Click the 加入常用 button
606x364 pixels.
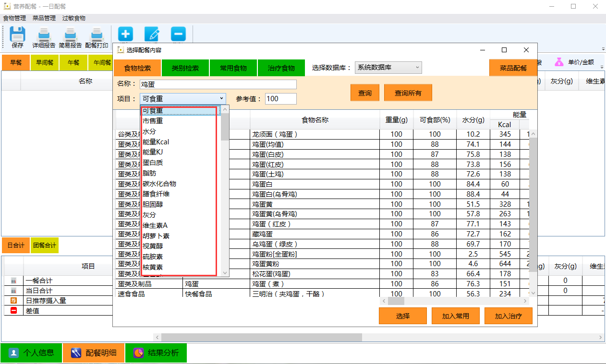455,316
